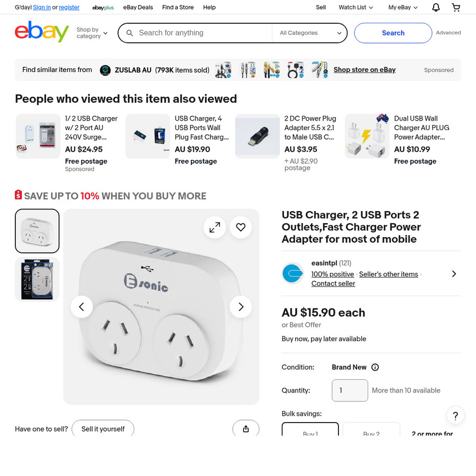Add item to watchlist heart icon
Viewport: 476px width, 476px height.
[241, 227]
